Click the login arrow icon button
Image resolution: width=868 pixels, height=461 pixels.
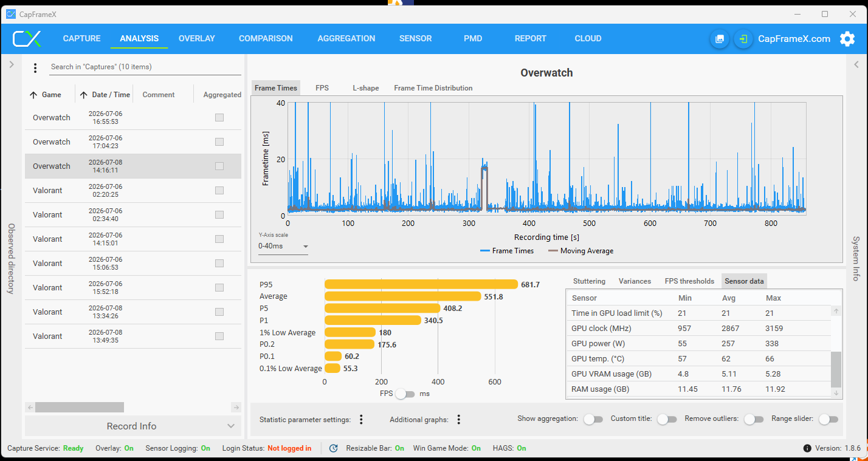point(743,39)
